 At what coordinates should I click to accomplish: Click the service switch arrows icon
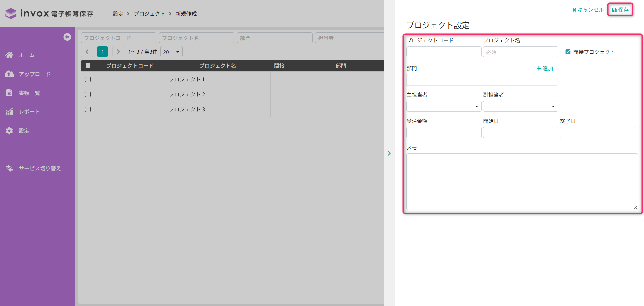pyautogui.click(x=9, y=168)
